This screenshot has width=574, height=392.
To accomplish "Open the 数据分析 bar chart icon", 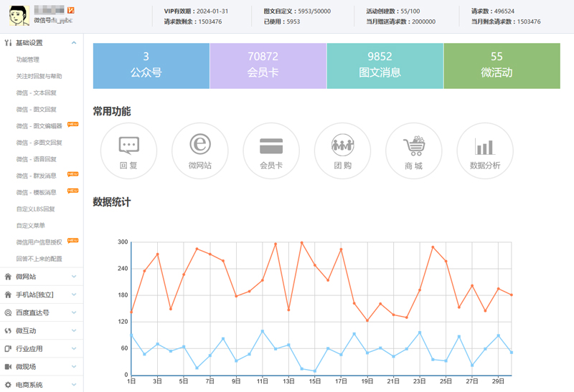I will coord(485,151).
